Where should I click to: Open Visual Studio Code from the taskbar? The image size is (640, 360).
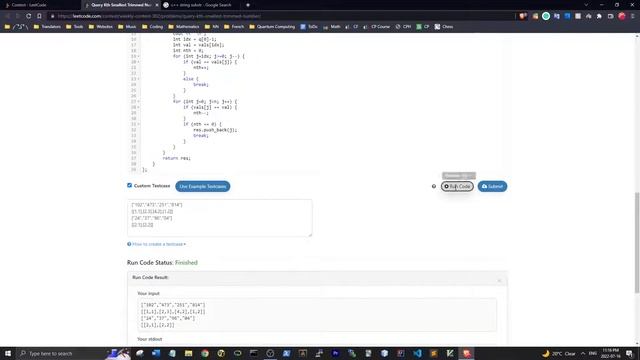(x=417, y=353)
